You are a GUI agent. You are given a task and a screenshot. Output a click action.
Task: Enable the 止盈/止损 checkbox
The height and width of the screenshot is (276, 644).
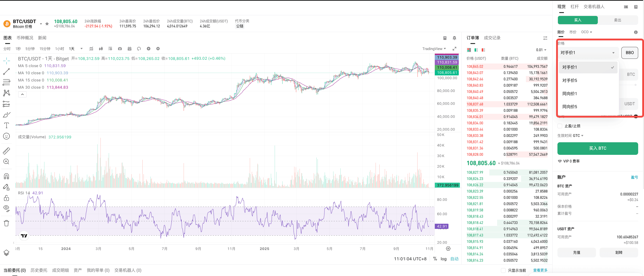click(560, 126)
